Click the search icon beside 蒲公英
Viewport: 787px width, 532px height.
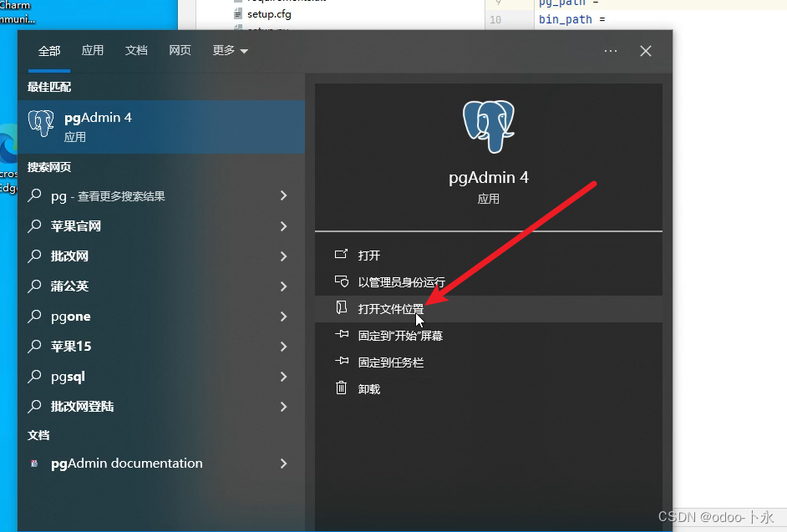pos(34,286)
